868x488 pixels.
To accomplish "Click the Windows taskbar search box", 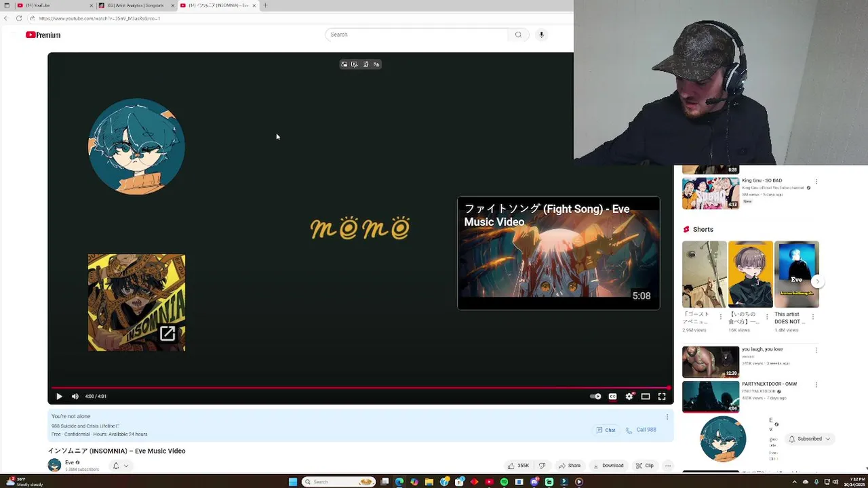I will pos(338,482).
